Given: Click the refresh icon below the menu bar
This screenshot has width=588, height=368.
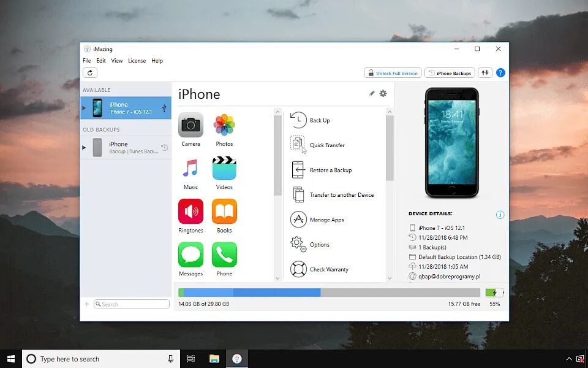Looking at the screenshot, I should pos(89,72).
